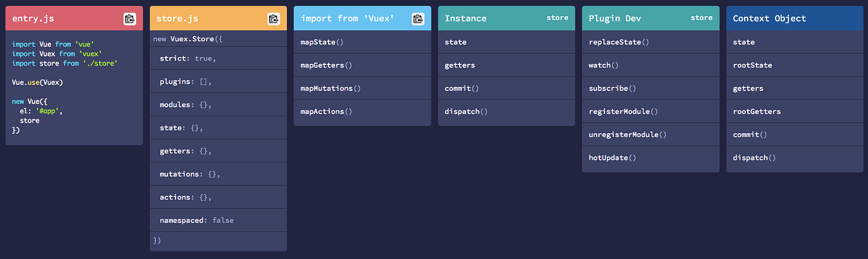Copy the Vuex import snippet via clipboard icon
This screenshot has width=868, height=259.
pos(418,19)
